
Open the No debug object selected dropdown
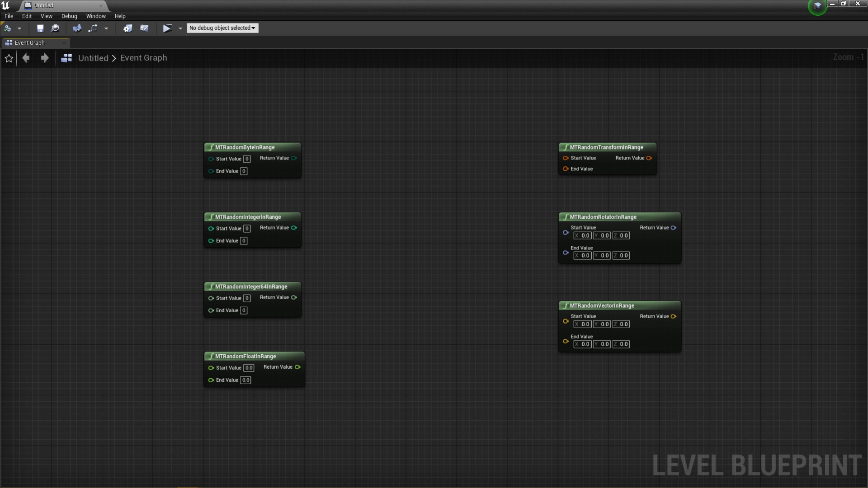(x=222, y=28)
